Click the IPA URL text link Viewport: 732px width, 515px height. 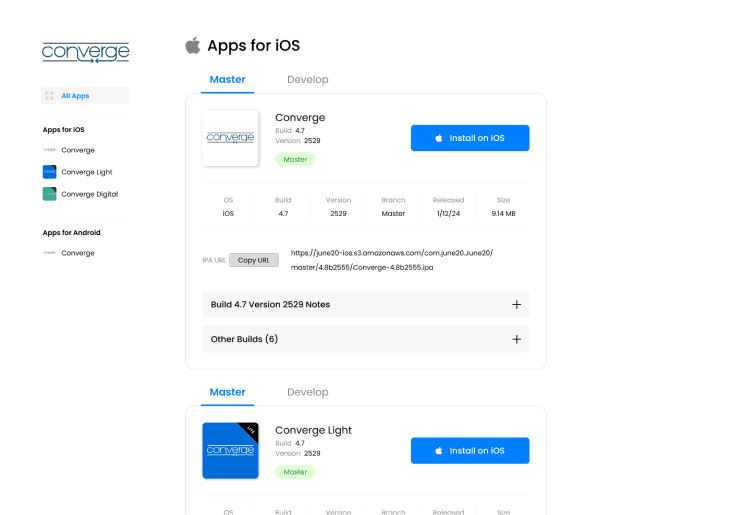[x=392, y=260]
